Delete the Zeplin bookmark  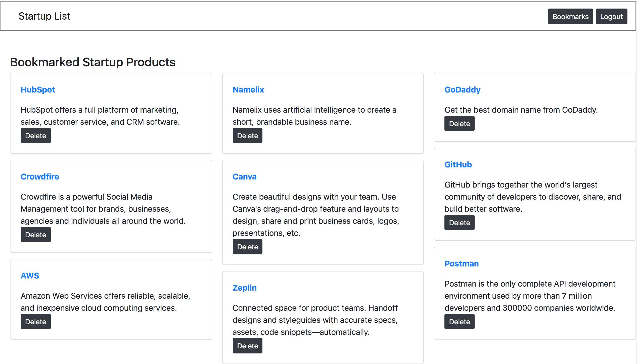[247, 346]
